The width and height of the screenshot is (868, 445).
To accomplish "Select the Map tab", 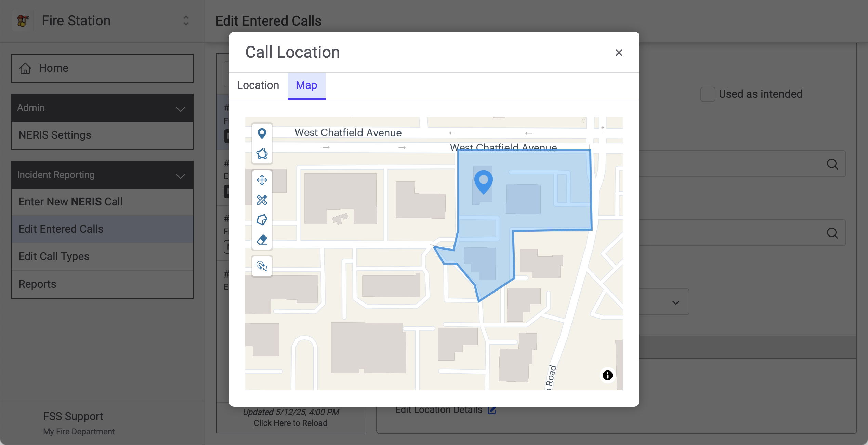I will [306, 85].
